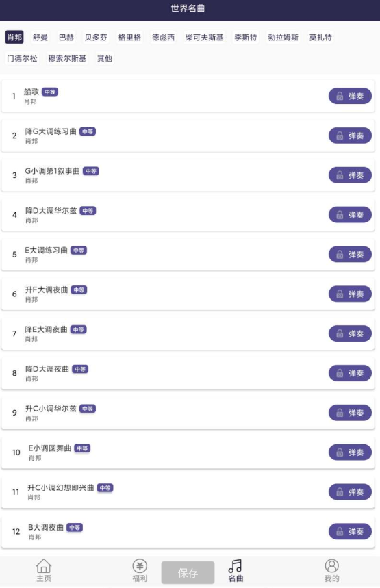Switch to the 舒曼 composer tab
The height and width of the screenshot is (588, 380).
click(x=40, y=37)
